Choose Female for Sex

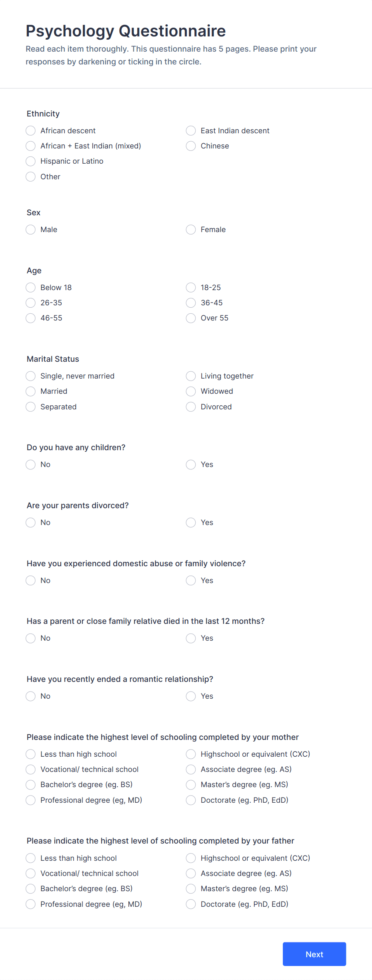click(x=191, y=229)
